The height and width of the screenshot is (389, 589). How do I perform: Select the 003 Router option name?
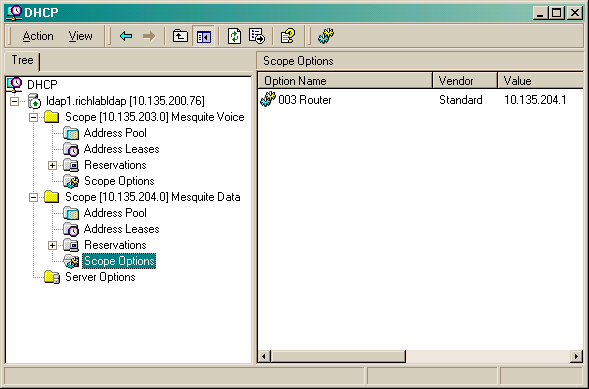pos(305,100)
